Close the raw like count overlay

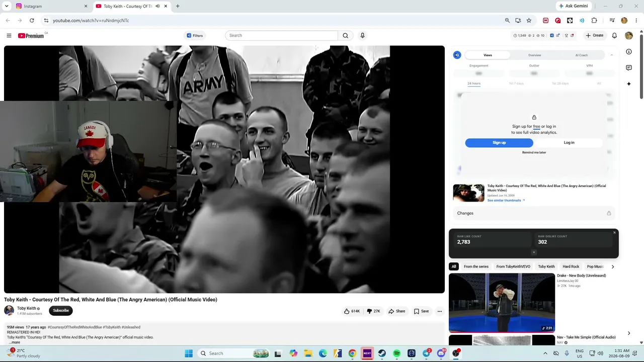(x=614, y=232)
